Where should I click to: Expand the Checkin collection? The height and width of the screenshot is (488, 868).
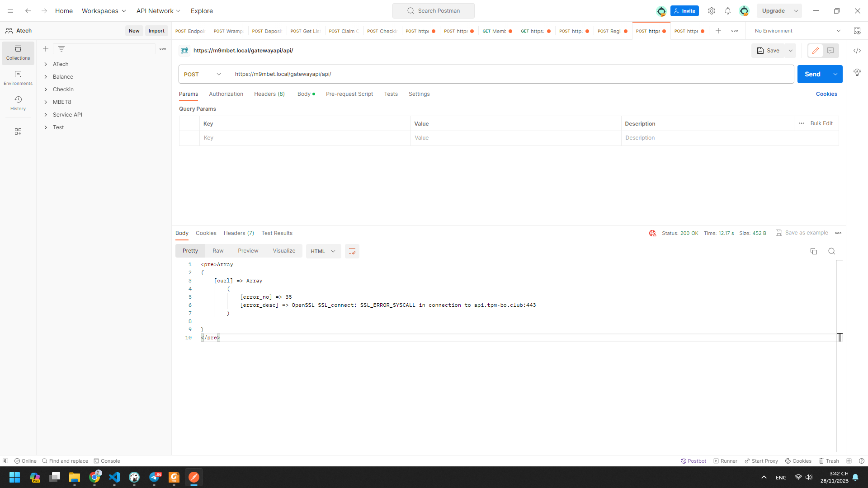tap(46, 89)
